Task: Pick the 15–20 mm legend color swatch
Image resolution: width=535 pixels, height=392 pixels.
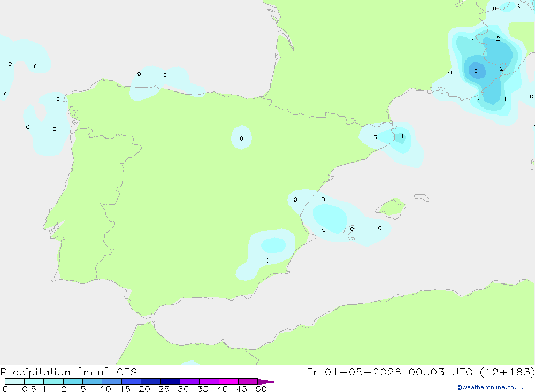Action: tap(132, 381)
